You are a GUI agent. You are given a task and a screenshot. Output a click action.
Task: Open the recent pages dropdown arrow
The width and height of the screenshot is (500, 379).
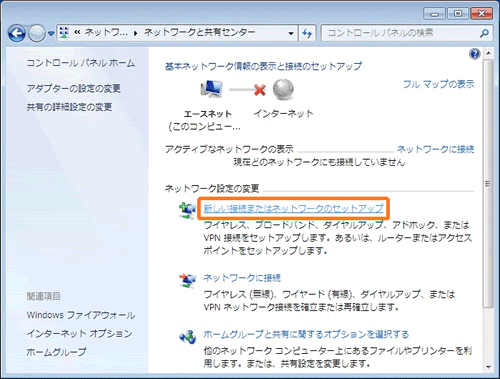tap(51, 33)
